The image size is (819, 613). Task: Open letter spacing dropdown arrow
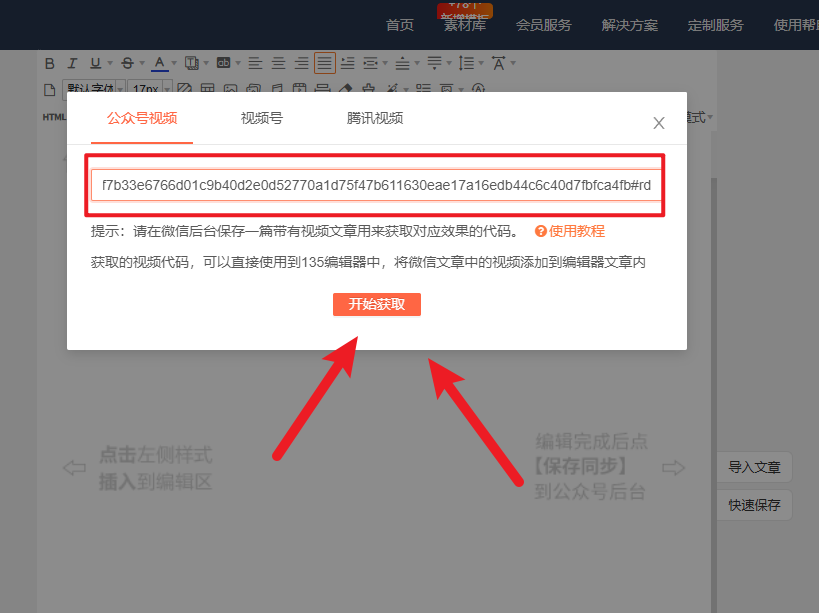(513, 64)
